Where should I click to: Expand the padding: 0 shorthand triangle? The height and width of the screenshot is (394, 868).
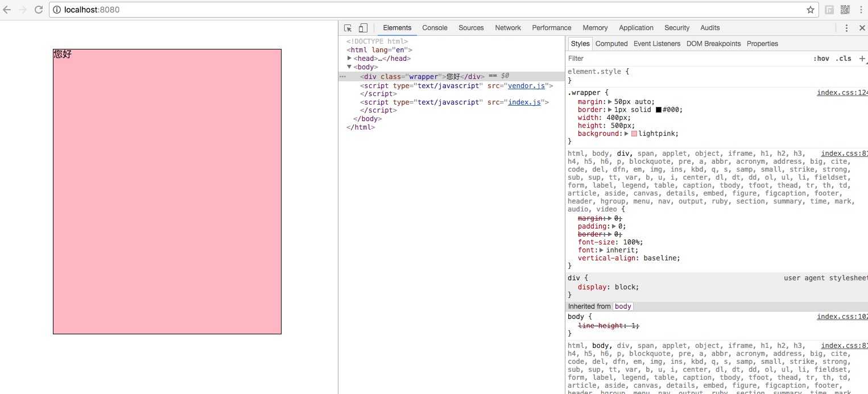pos(615,226)
